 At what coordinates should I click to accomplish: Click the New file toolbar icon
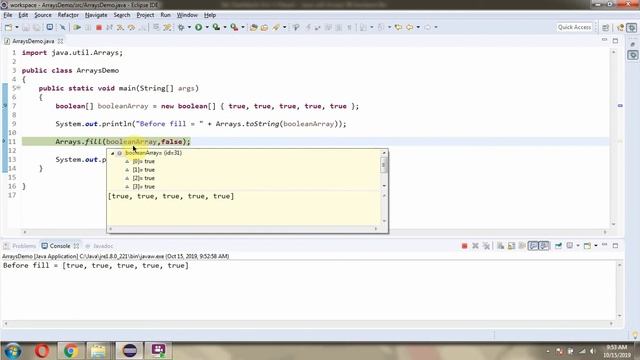[8, 27]
